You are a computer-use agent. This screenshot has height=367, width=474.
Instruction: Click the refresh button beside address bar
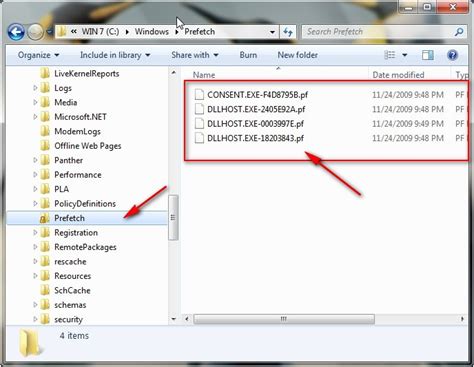tap(288, 32)
